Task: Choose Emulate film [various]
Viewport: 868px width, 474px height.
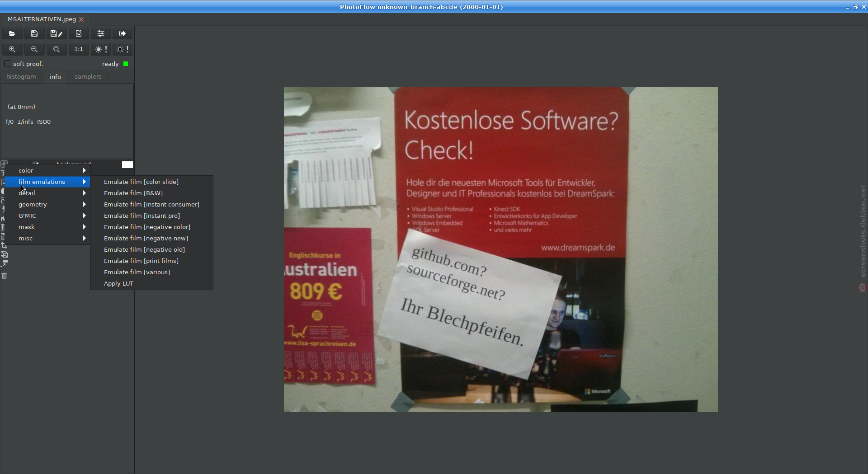Action: point(151,272)
